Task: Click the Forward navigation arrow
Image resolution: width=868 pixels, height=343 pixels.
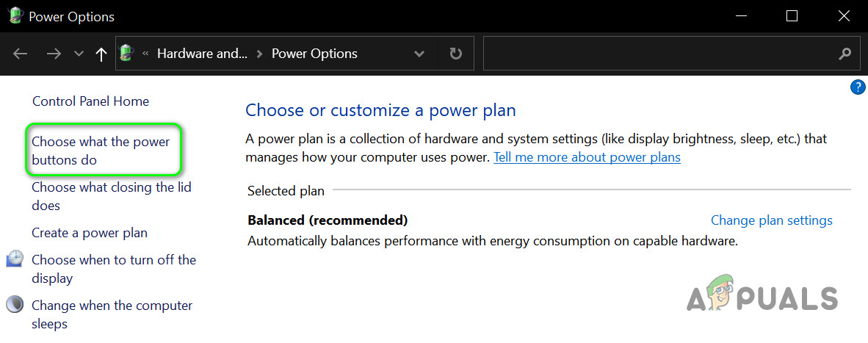Action: (x=53, y=54)
